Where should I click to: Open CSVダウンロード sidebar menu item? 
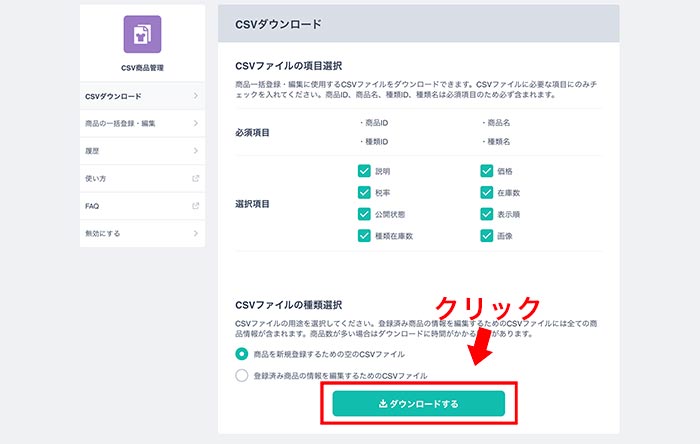tap(142, 96)
